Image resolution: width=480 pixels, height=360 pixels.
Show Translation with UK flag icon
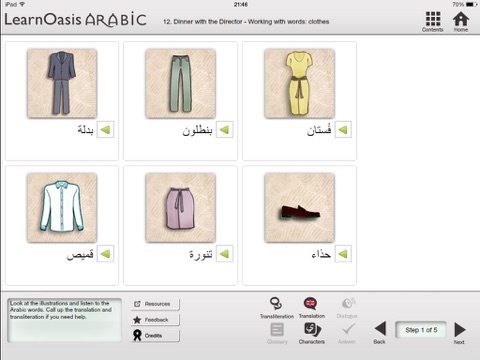click(311, 304)
